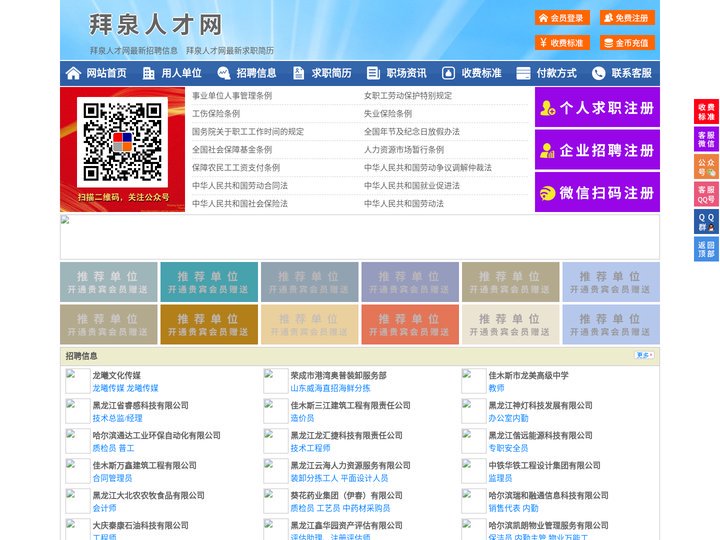Click the QR code image
The width and height of the screenshot is (720, 540).
[122, 142]
